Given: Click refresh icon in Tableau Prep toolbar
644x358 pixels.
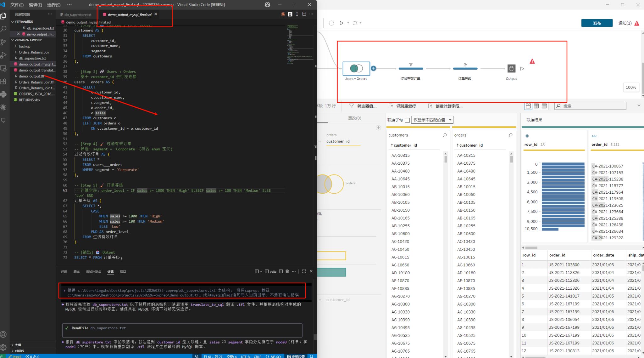Looking at the screenshot, I should click(x=331, y=23).
